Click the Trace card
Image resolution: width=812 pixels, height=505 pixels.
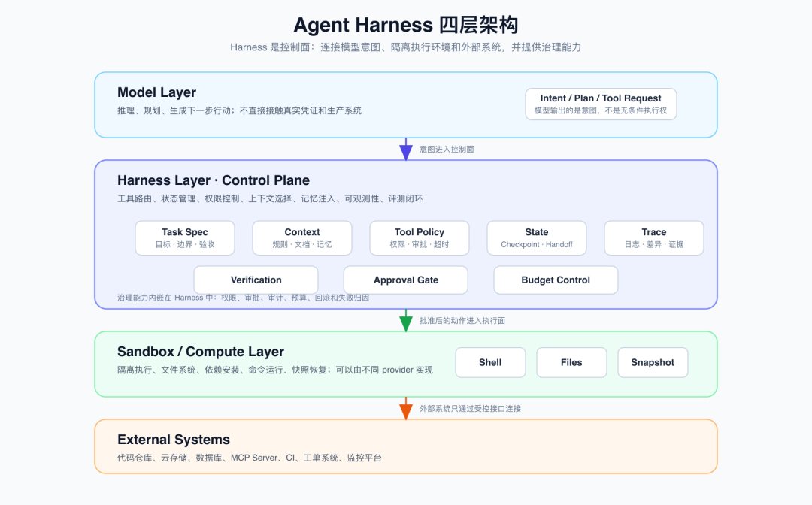click(x=654, y=238)
